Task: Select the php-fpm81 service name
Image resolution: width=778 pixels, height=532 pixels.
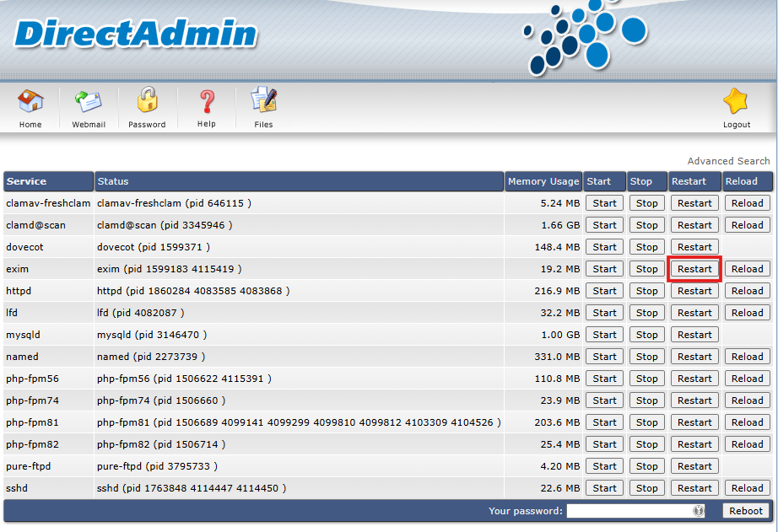Action: coord(32,422)
